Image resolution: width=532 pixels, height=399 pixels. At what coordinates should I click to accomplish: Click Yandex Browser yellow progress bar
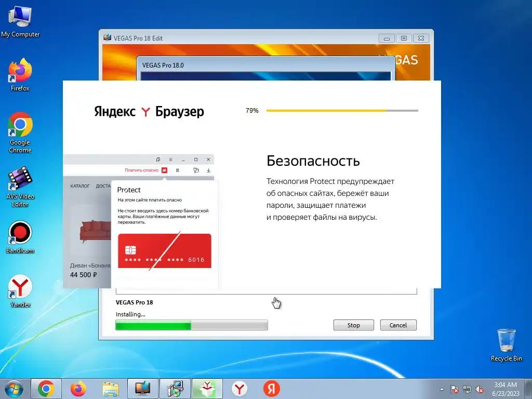coord(342,111)
